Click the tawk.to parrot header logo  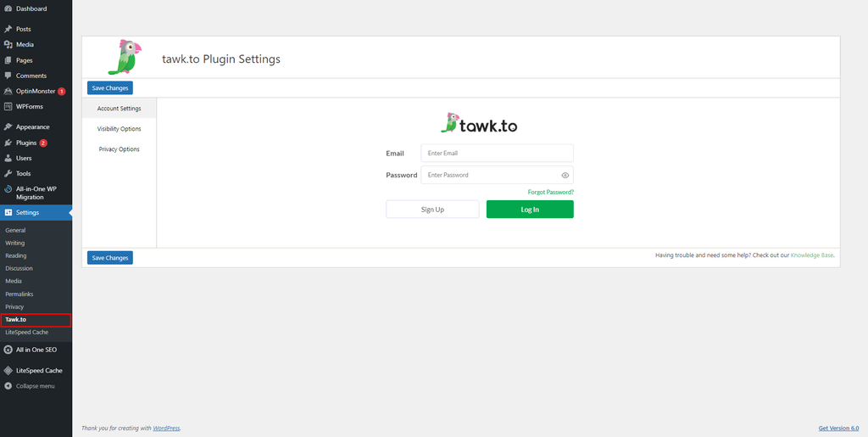click(x=125, y=57)
